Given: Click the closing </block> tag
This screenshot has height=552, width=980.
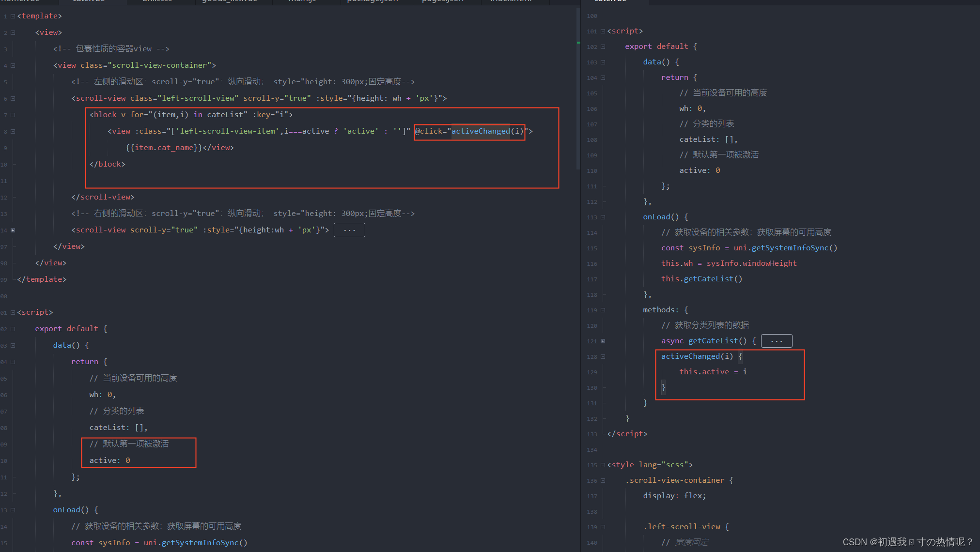Looking at the screenshot, I should click(107, 164).
